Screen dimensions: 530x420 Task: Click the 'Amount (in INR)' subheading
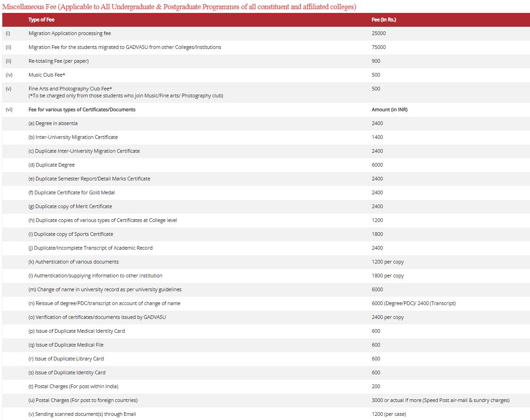point(389,110)
